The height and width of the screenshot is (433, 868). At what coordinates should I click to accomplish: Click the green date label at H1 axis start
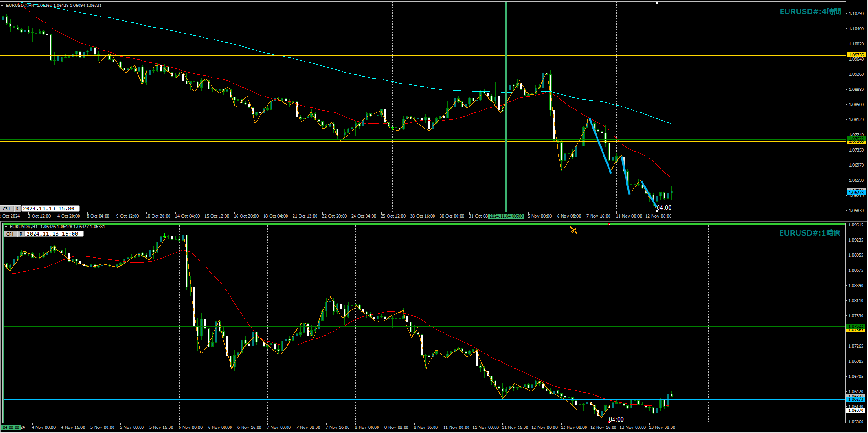pyautogui.click(x=11, y=427)
